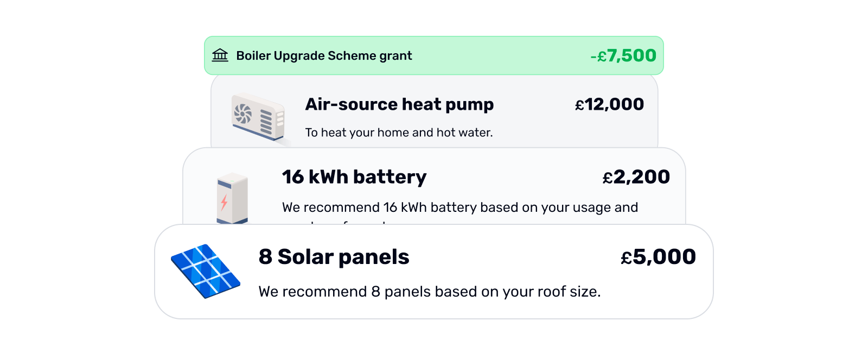
Task: Click the air-source heat pump unit icon
Action: tap(258, 118)
